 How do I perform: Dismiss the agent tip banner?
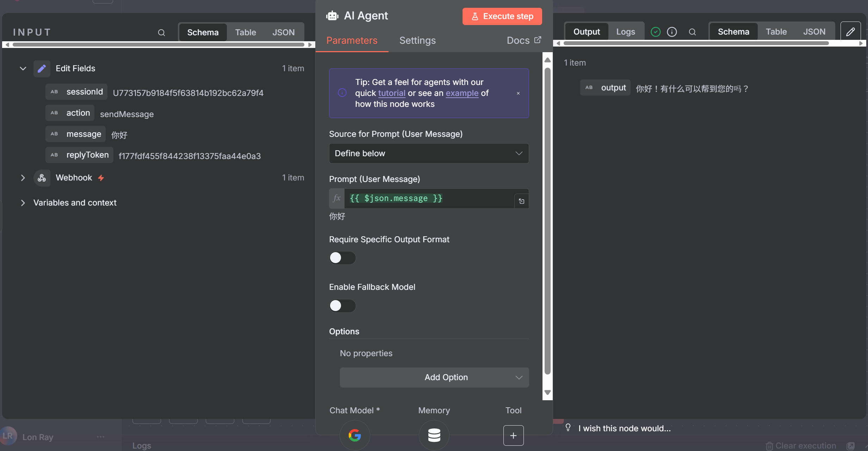coord(518,93)
